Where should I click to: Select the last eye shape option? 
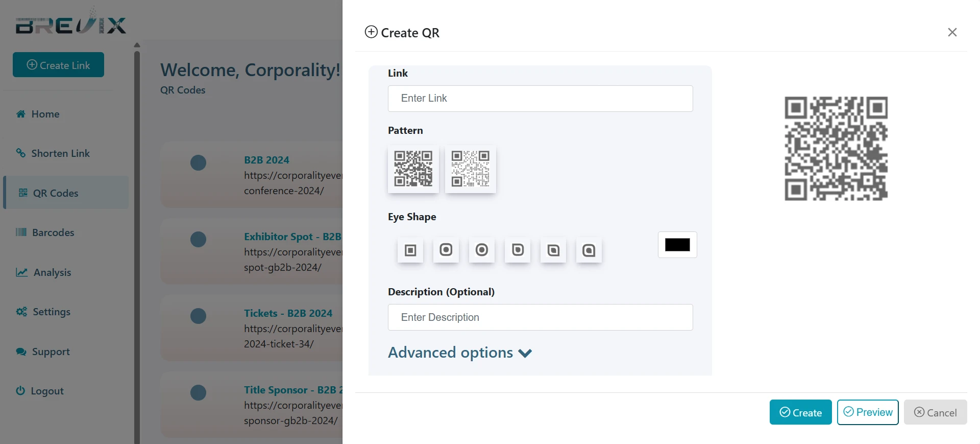[x=589, y=250]
